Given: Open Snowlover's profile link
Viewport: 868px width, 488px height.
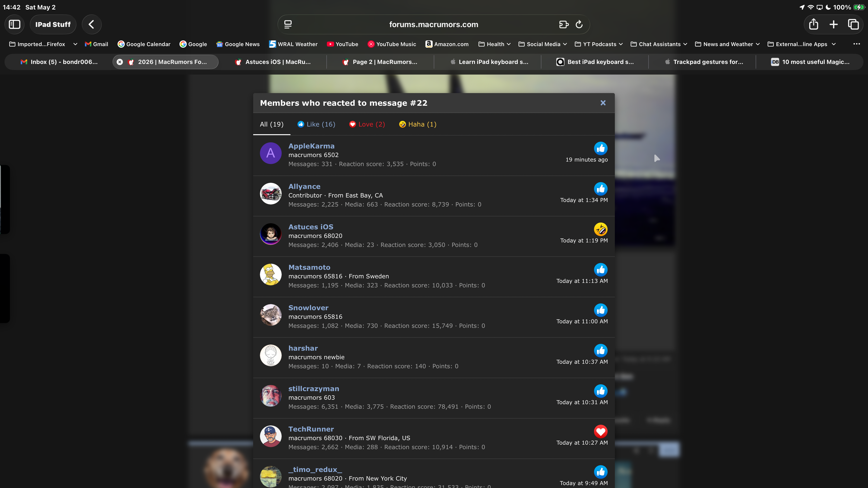Looking at the screenshot, I should pos(308,307).
